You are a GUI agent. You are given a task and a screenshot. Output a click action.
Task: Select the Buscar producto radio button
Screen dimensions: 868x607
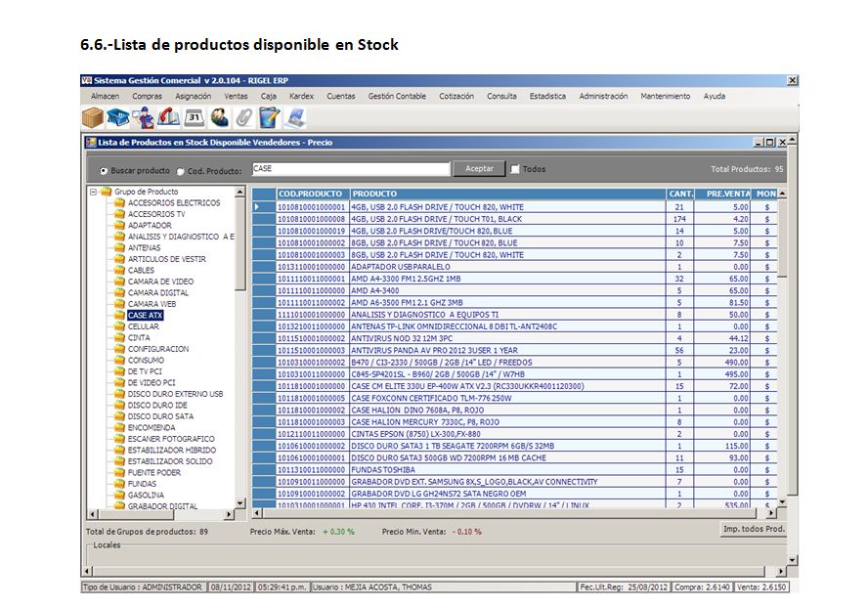pos(103,170)
